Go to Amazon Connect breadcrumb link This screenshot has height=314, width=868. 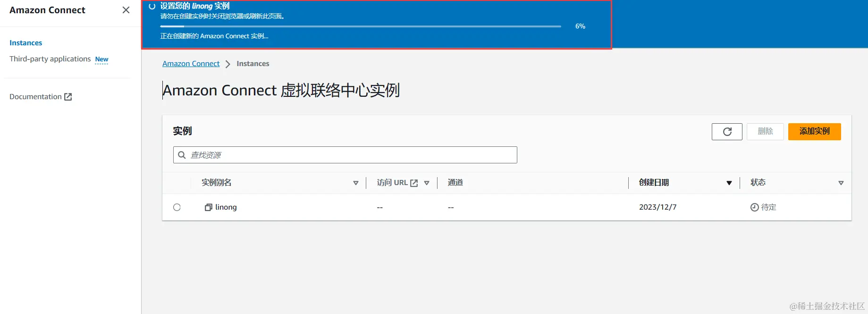[x=191, y=64]
